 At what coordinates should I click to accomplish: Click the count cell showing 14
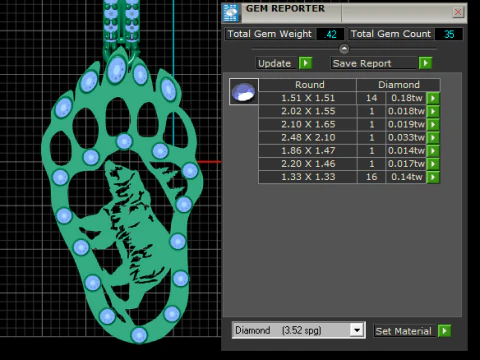[x=371, y=98]
